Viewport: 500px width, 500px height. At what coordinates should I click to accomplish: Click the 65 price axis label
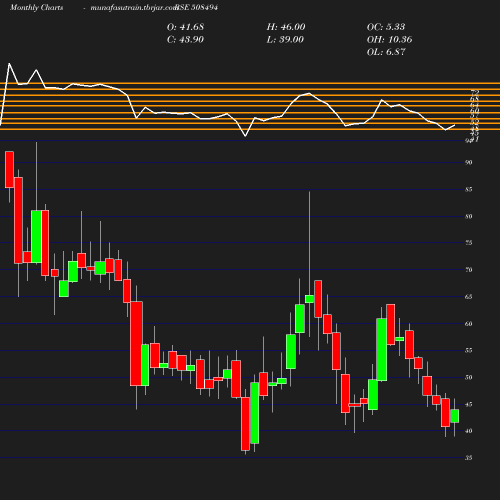click(x=469, y=297)
